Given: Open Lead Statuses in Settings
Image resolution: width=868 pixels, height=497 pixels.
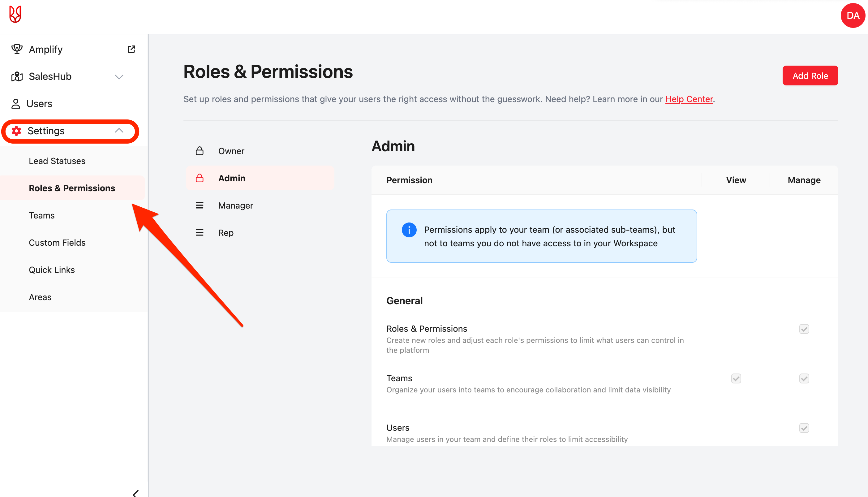Looking at the screenshot, I should (x=57, y=161).
